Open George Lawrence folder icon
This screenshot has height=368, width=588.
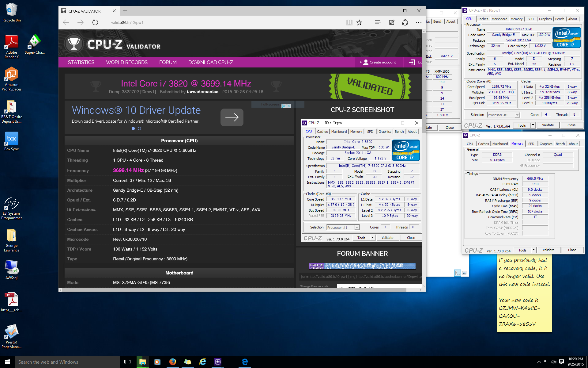(11, 240)
